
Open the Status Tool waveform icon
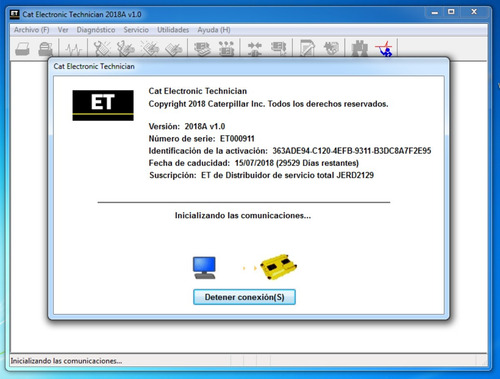[x=73, y=49]
